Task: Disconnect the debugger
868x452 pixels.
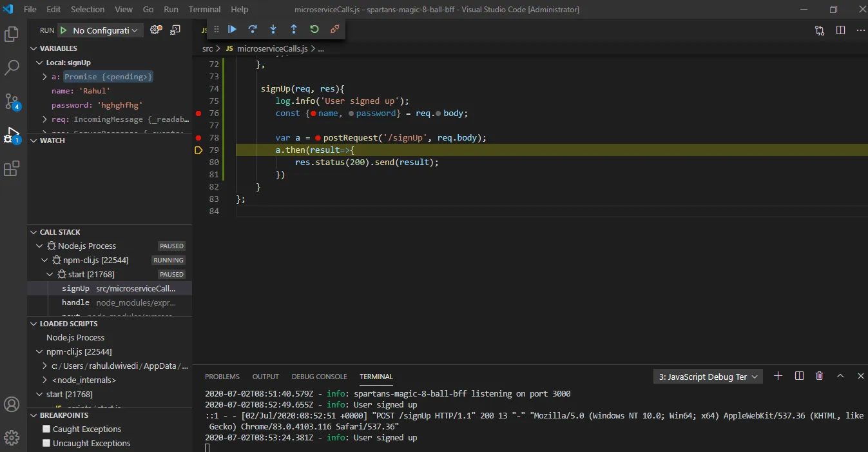Action: pyautogui.click(x=334, y=29)
